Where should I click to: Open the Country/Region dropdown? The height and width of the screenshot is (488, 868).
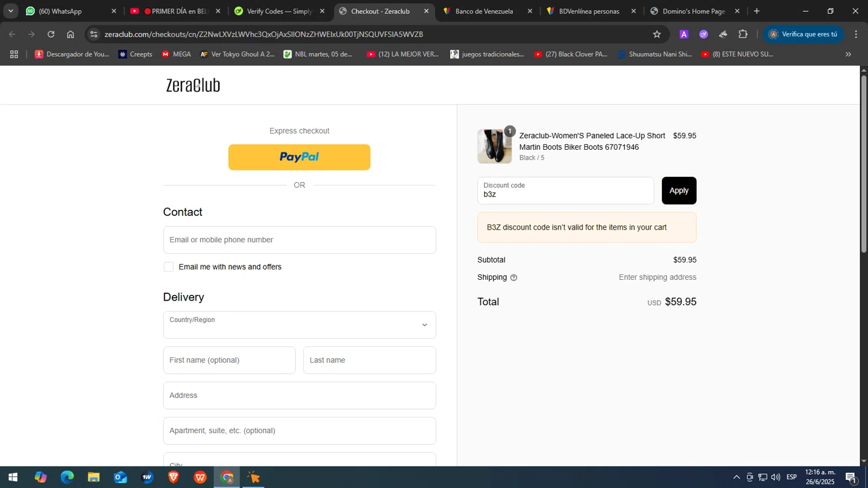click(299, 325)
